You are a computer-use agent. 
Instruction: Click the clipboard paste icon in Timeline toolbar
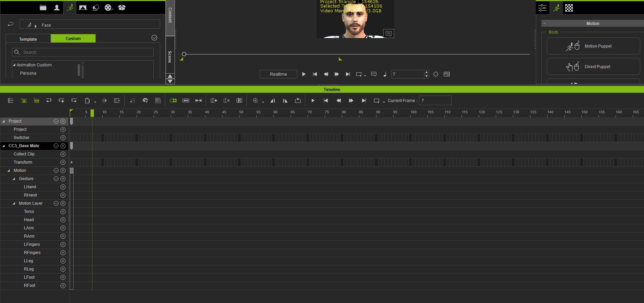coord(87,101)
